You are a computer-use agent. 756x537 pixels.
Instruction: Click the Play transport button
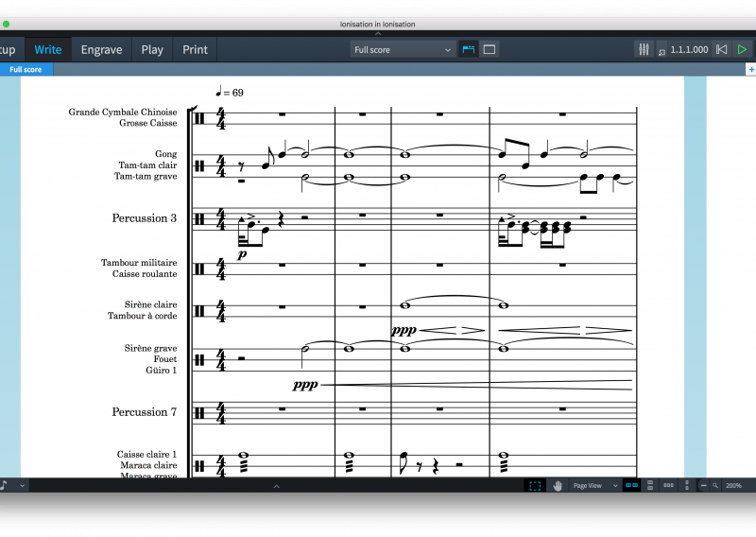742,49
